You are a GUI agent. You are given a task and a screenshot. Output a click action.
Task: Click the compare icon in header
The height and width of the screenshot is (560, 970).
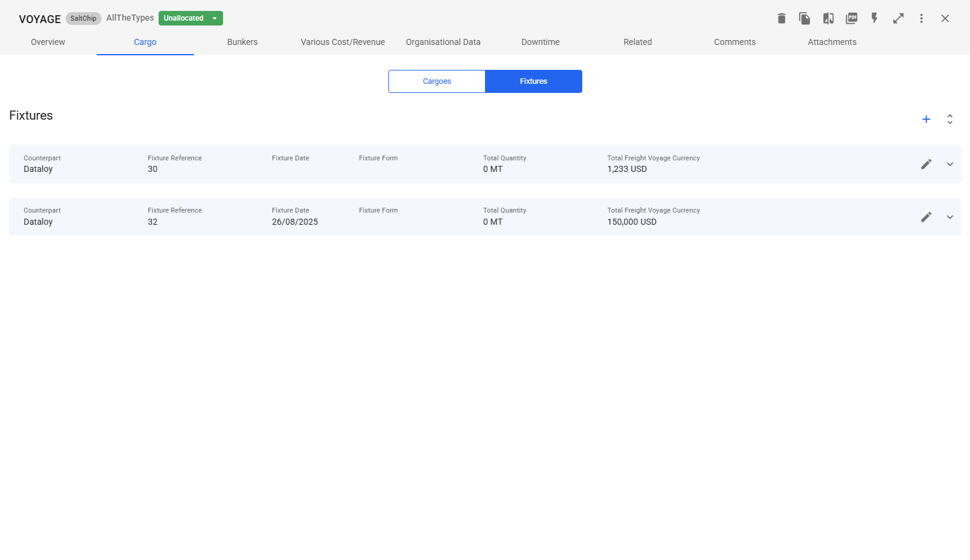coord(828,18)
